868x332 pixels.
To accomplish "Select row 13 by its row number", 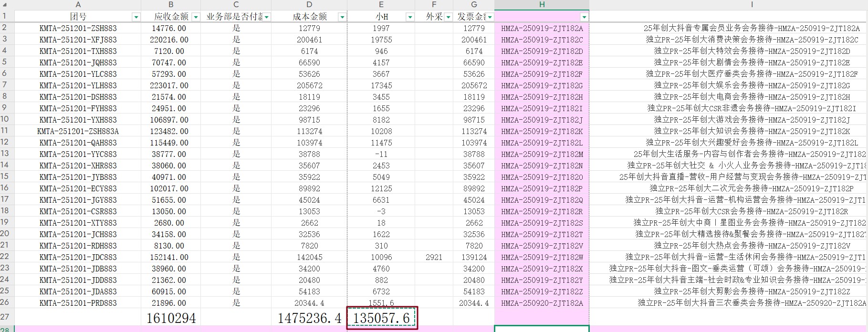I will pyautogui.click(x=5, y=154).
